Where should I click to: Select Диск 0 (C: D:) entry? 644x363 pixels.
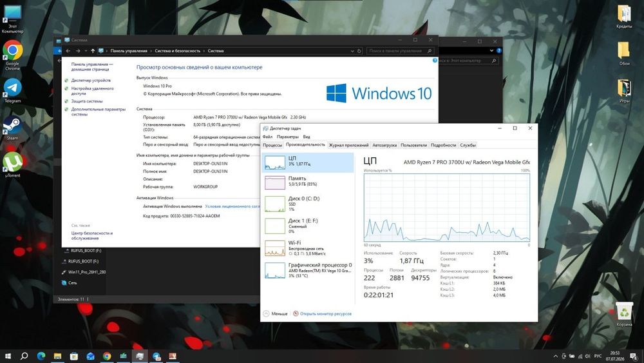(x=308, y=204)
